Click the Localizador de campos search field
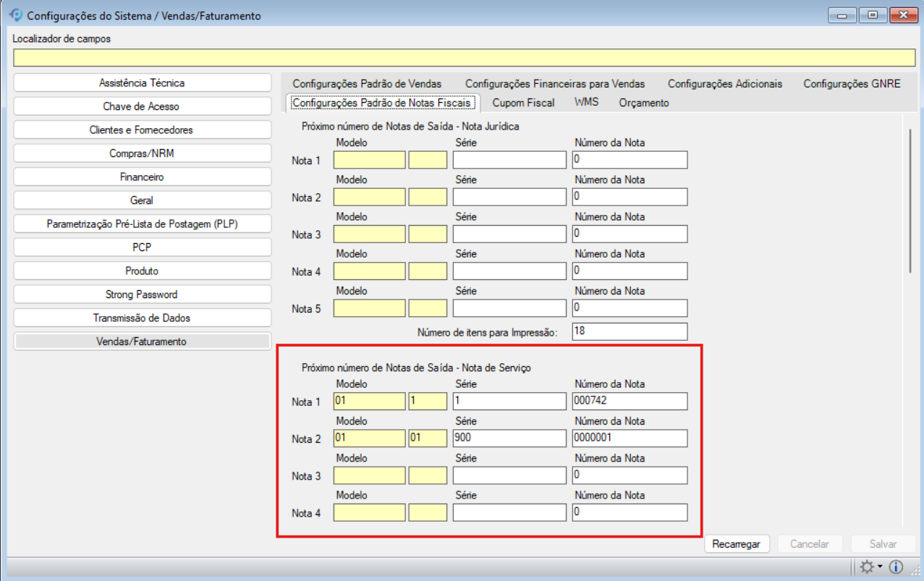 click(x=462, y=57)
